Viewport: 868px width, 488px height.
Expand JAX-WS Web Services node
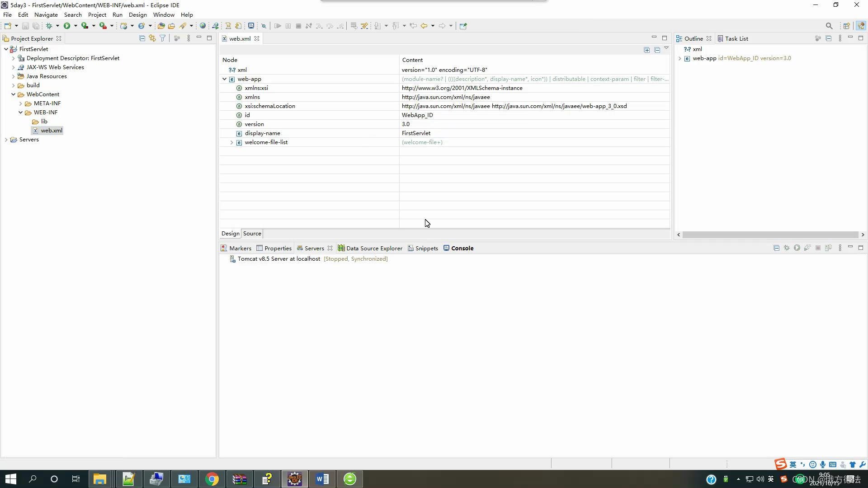coord(13,67)
